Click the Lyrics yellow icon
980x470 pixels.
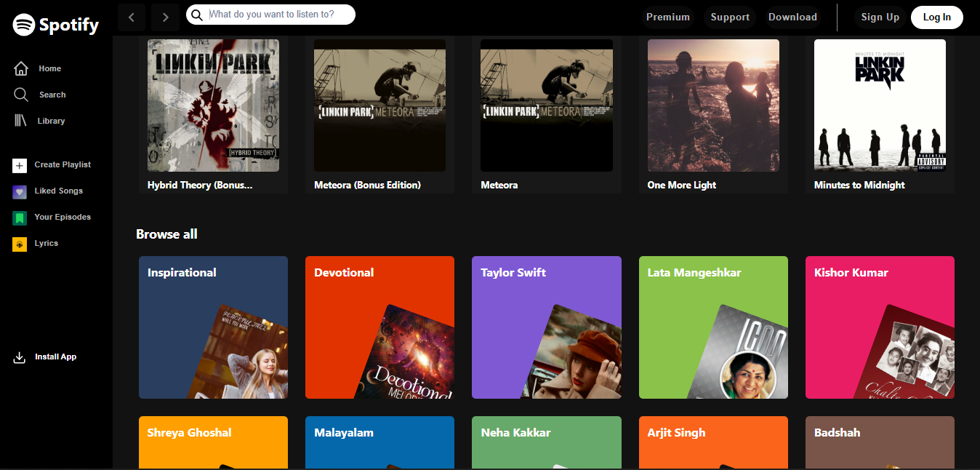[20, 244]
